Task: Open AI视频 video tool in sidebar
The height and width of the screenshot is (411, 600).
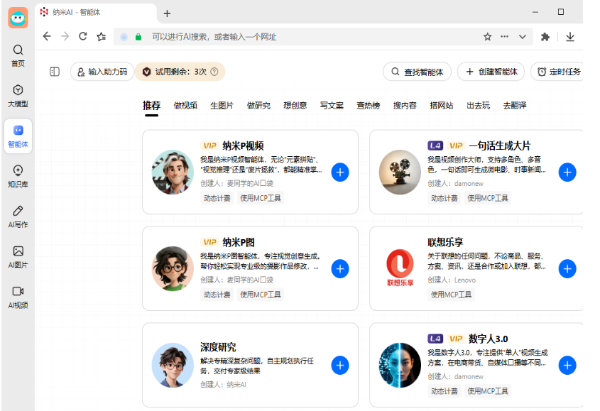Action: (x=18, y=296)
